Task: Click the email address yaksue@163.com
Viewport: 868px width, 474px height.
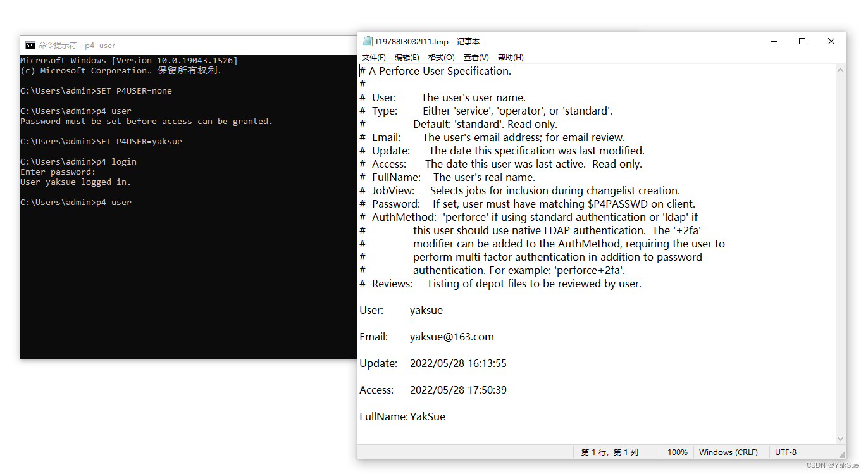Action: tap(452, 336)
